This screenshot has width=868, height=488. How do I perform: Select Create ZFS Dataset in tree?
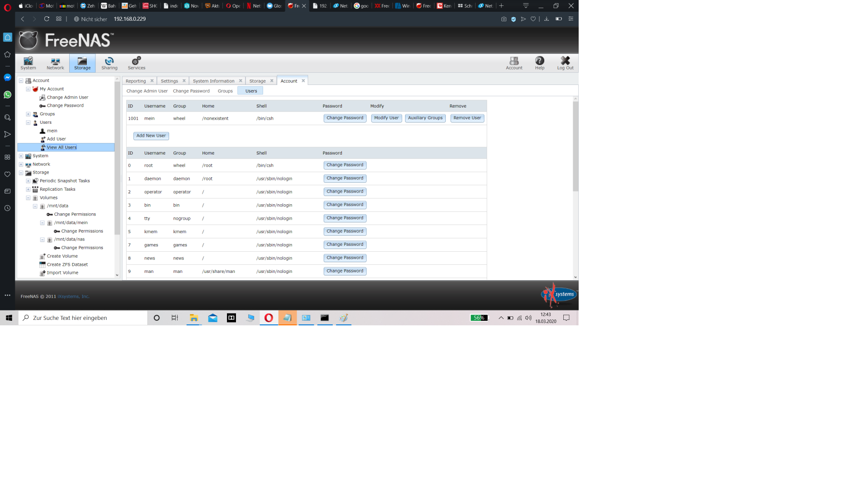67,264
